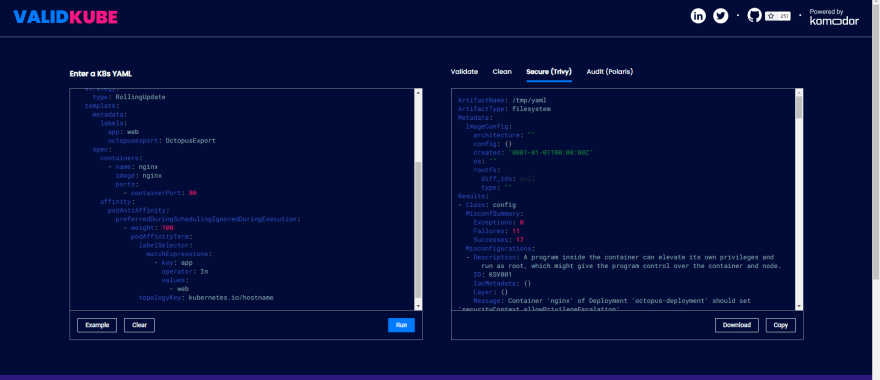This screenshot has width=880, height=380.
Task: Load the Example YAML button
Action: 97,325
